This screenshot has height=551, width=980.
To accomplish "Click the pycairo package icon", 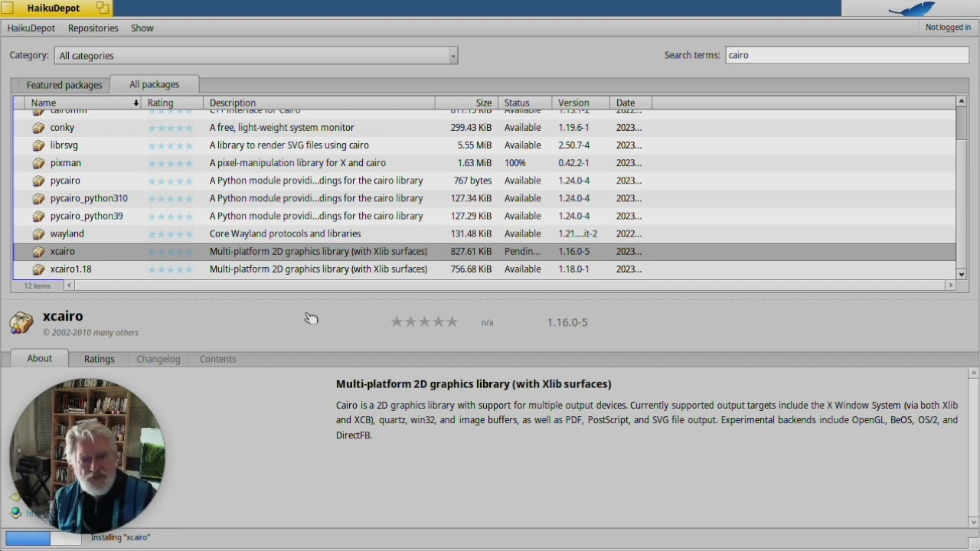I will point(38,181).
